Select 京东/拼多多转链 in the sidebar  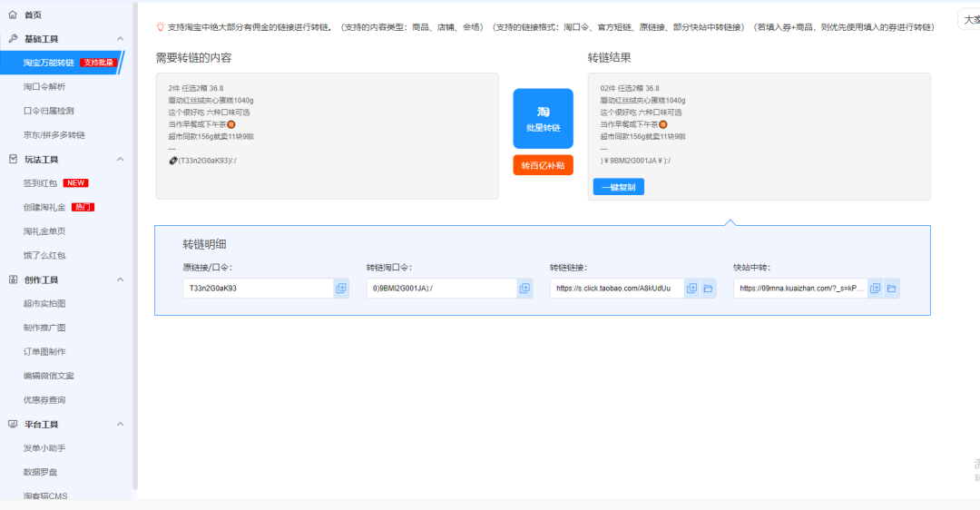(54, 135)
